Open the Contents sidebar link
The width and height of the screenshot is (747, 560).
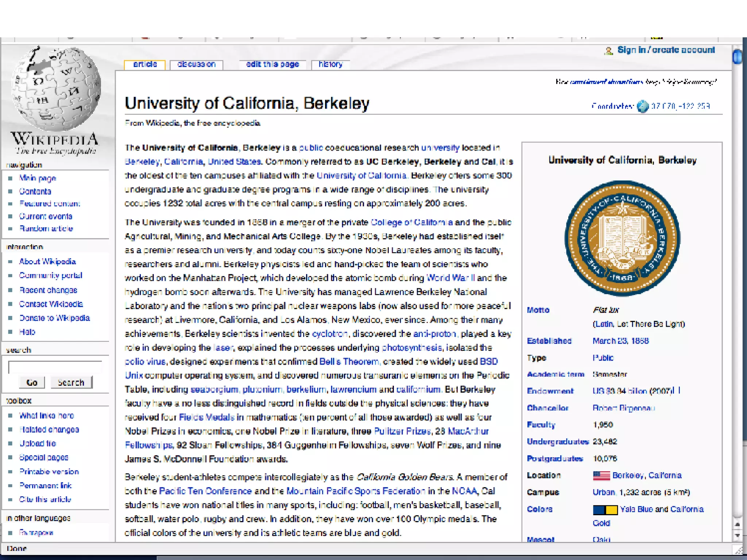35,191
